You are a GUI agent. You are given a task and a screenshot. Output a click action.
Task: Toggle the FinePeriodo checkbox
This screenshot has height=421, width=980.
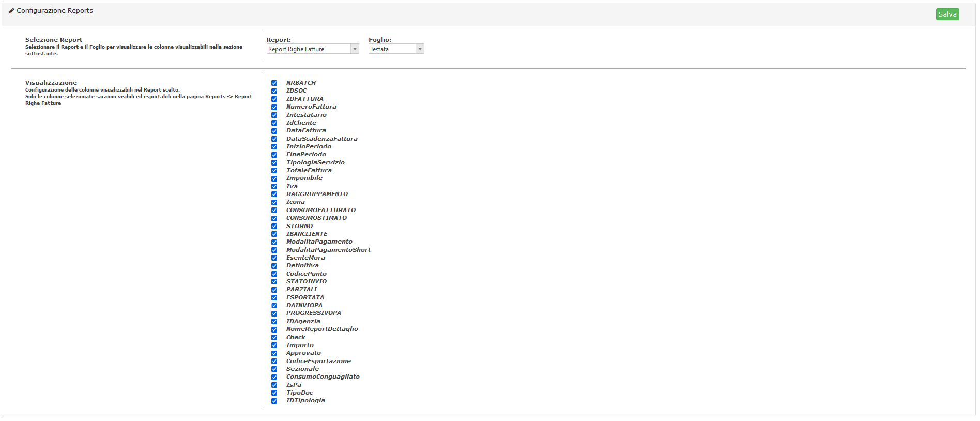pos(274,155)
